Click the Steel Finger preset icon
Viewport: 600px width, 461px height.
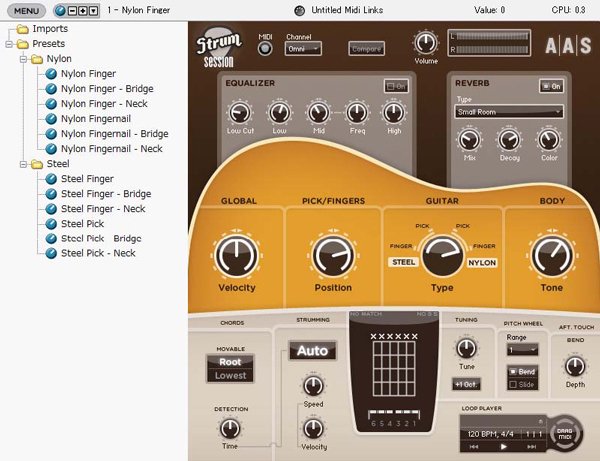point(51,179)
